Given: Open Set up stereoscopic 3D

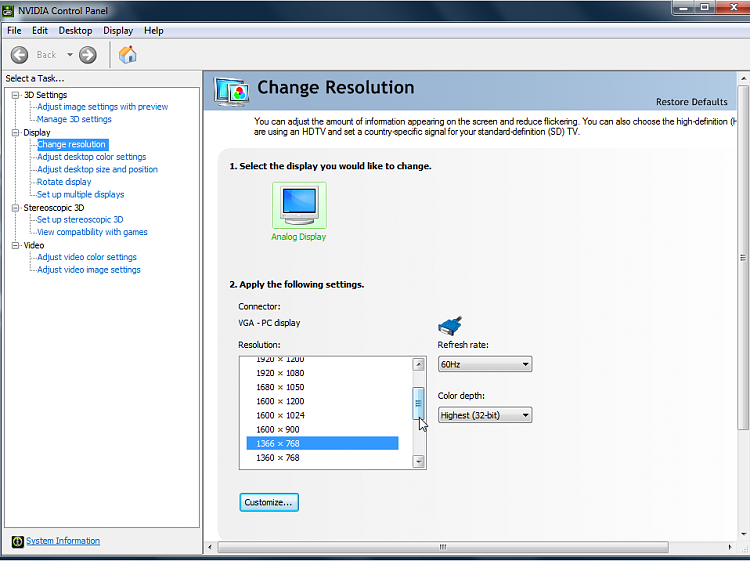Looking at the screenshot, I should [80, 220].
